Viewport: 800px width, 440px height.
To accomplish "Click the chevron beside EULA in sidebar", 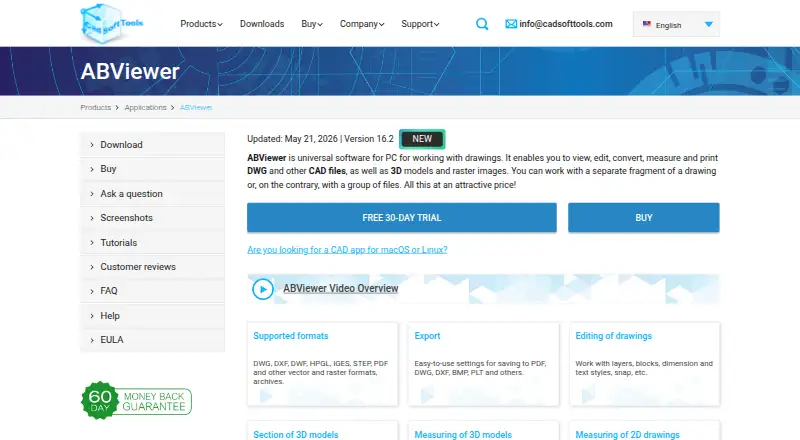I will pos(92,340).
